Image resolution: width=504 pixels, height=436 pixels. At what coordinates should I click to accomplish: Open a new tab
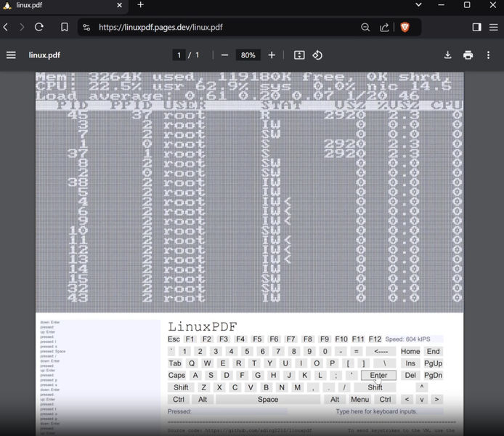(140, 5)
